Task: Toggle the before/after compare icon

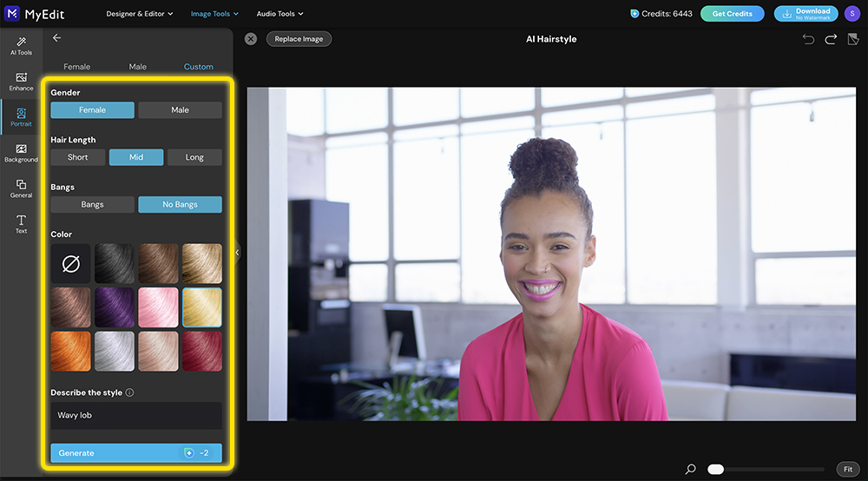Action: tap(853, 39)
